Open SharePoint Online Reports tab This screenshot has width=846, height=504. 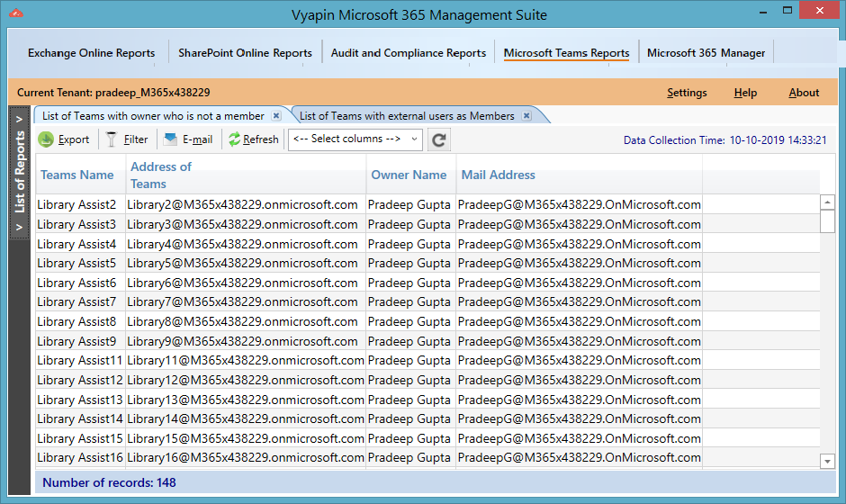(245, 53)
